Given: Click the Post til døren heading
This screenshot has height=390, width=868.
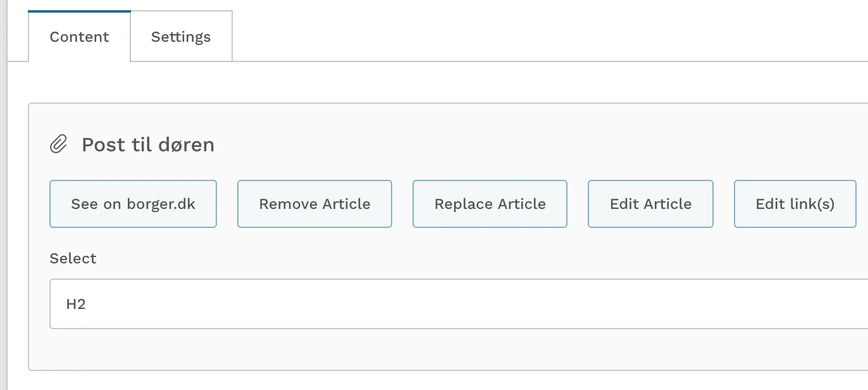Looking at the screenshot, I should click(x=148, y=145).
